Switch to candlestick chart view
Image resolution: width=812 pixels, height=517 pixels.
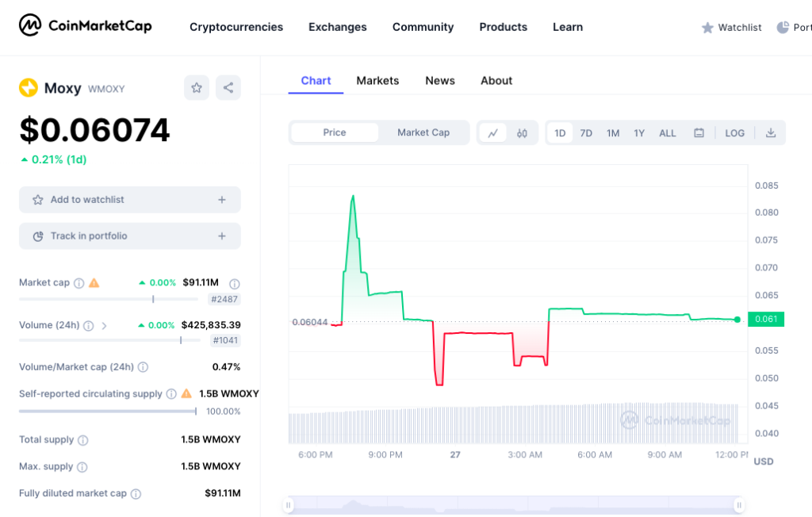pyautogui.click(x=520, y=132)
